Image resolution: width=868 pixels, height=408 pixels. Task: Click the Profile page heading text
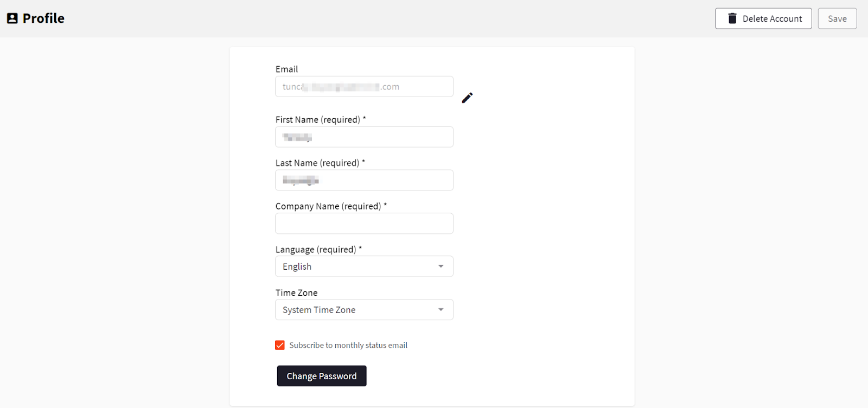[43, 18]
